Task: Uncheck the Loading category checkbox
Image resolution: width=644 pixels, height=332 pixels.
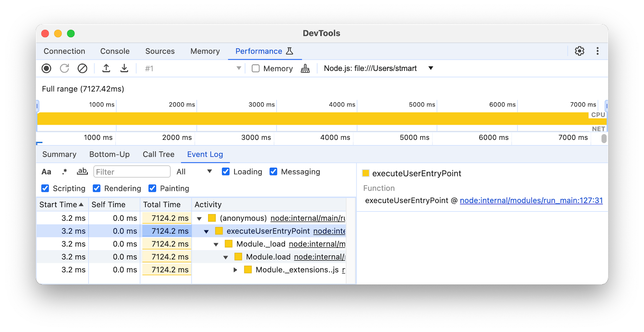Action: [x=226, y=172]
